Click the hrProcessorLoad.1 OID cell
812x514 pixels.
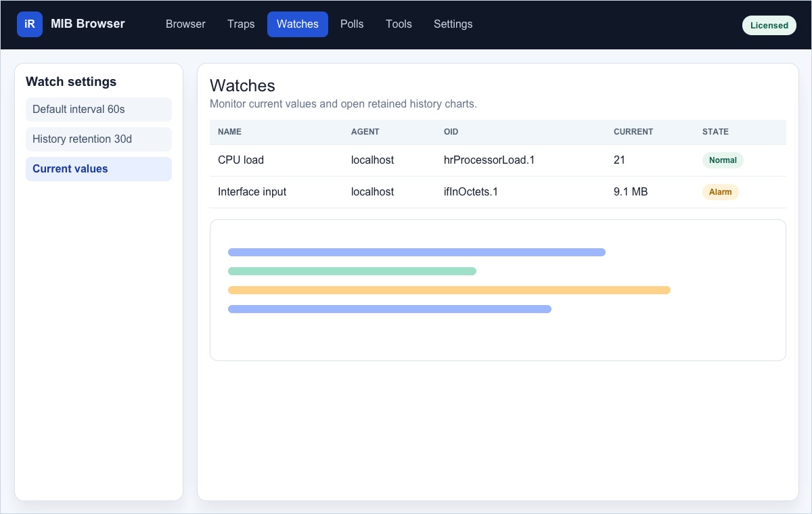point(489,160)
